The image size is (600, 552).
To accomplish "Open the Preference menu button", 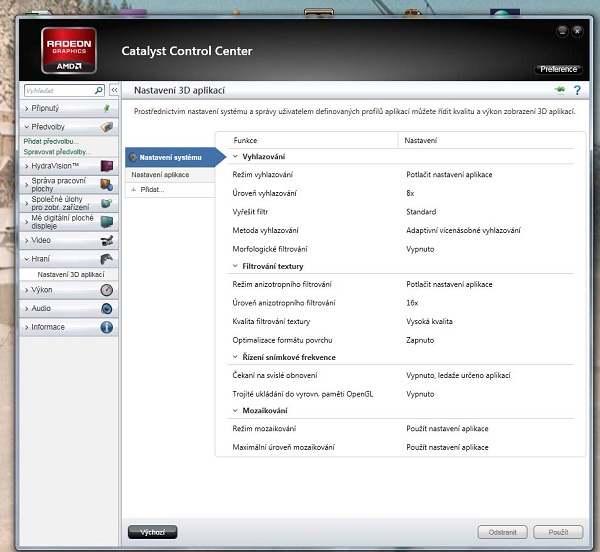I will pyautogui.click(x=558, y=69).
